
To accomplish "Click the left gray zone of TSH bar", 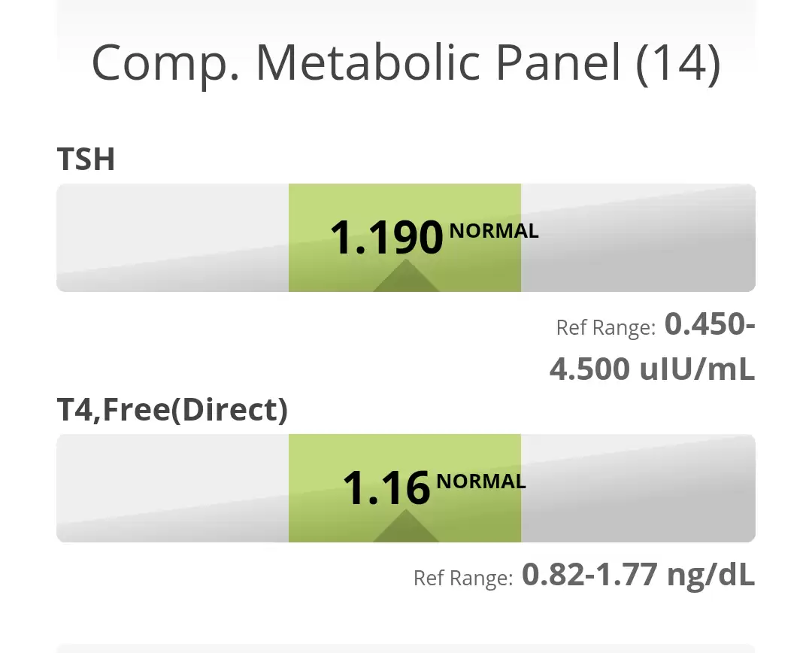I will [x=172, y=238].
